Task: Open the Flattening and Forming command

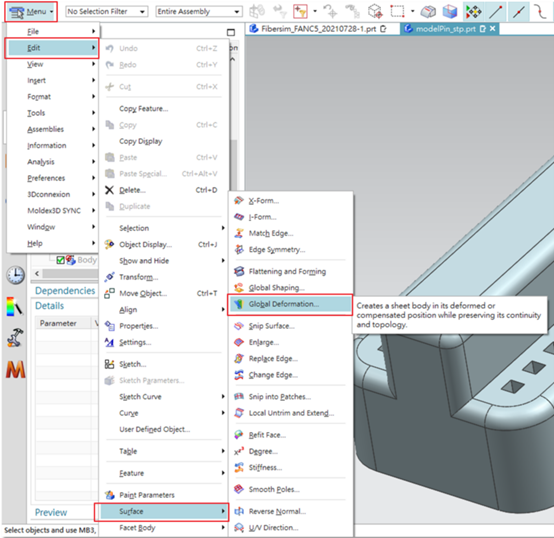Action: [287, 271]
